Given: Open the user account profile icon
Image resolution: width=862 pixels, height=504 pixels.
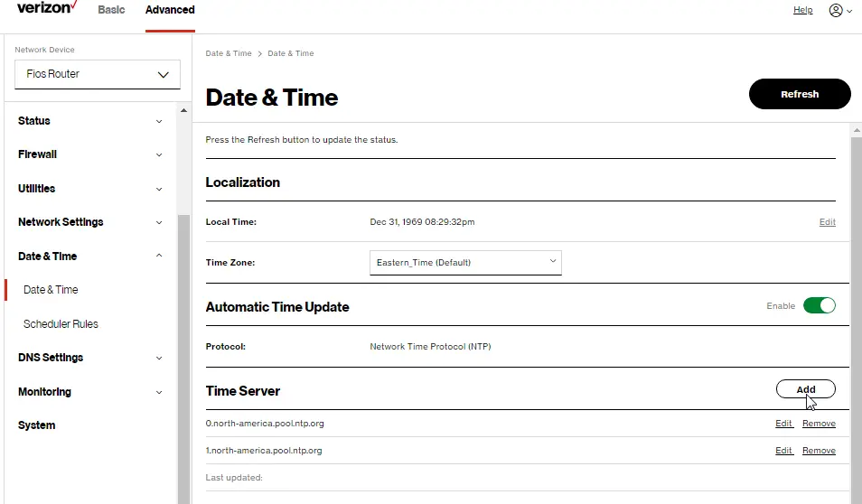Looking at the screenshot, I should point(836,10).
